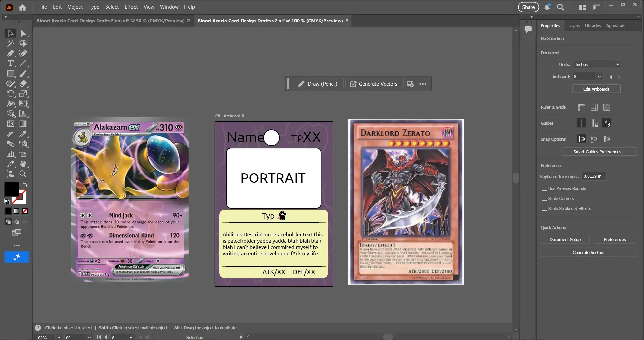
Task: Select the Blend tool
Action: pos(11,144)
